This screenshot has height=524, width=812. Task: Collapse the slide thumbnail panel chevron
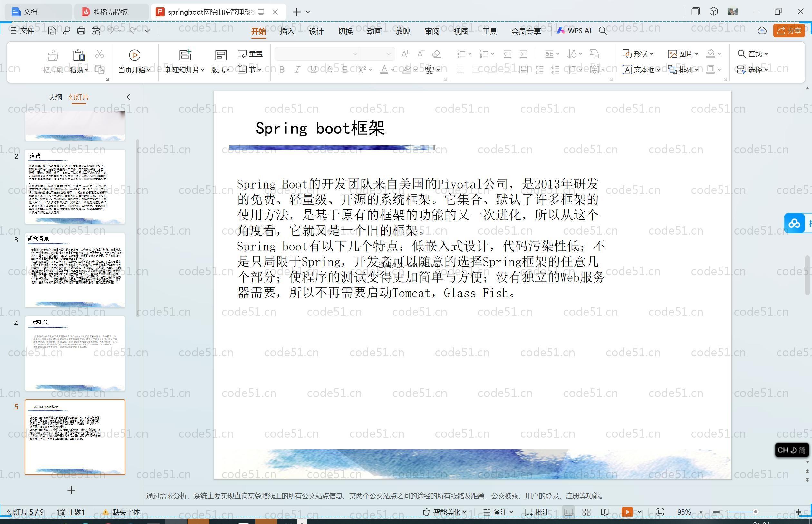coord(128,97)
